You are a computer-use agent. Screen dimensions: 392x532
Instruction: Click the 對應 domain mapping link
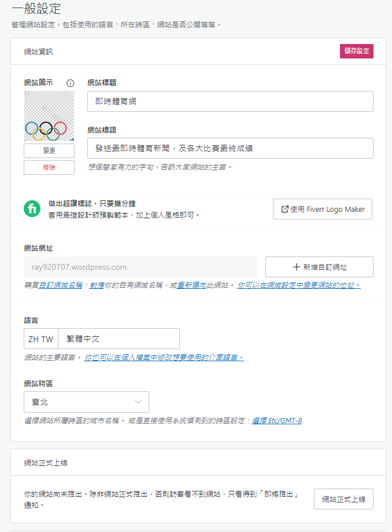point(96,285)
